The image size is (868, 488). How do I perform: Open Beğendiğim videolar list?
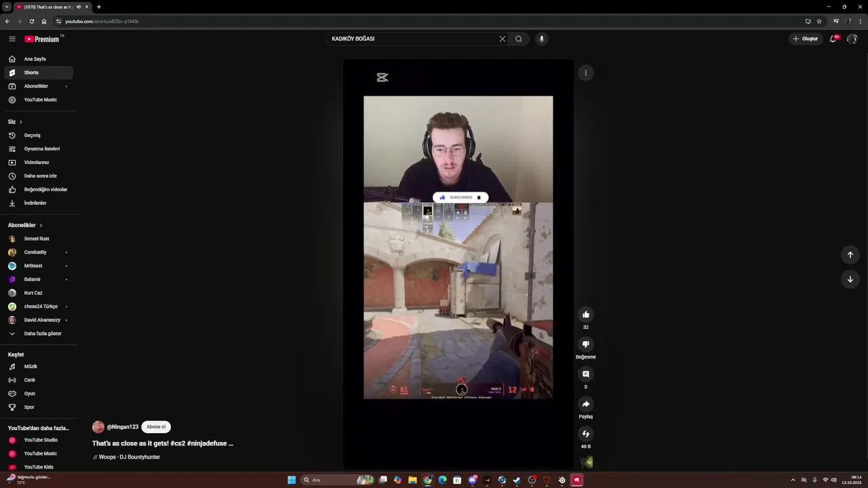click(x=39, y=189)
